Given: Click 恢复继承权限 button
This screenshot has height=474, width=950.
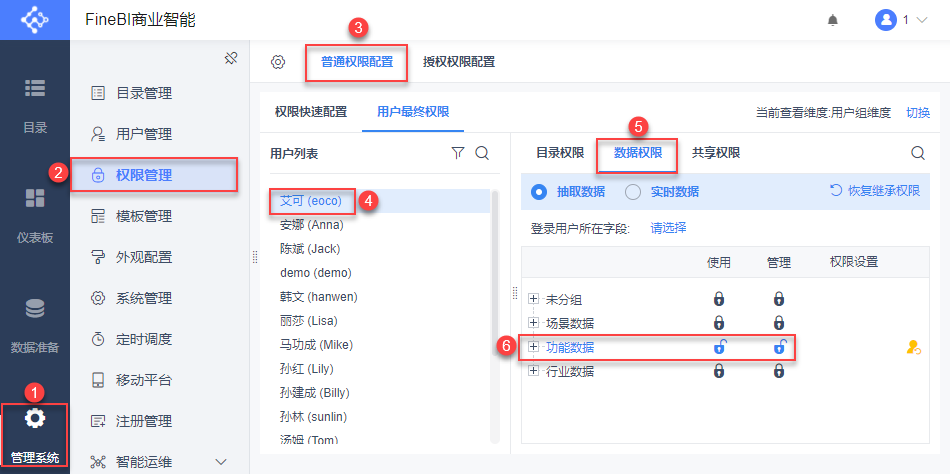Looking at the screenshot, I should pos(875,191).
